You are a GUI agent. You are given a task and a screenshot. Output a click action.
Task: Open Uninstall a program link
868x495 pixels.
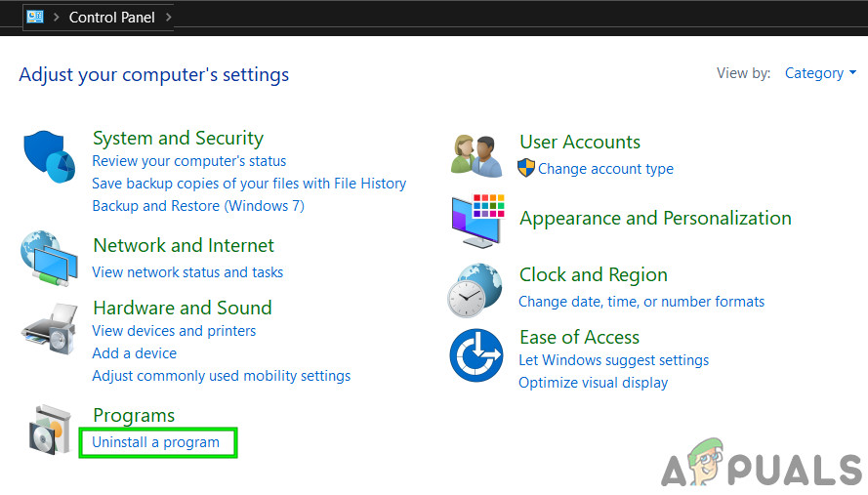156,442
